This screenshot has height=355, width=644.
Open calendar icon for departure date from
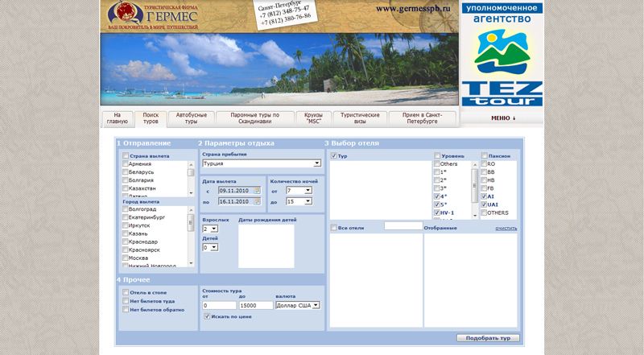coord(258,191)
